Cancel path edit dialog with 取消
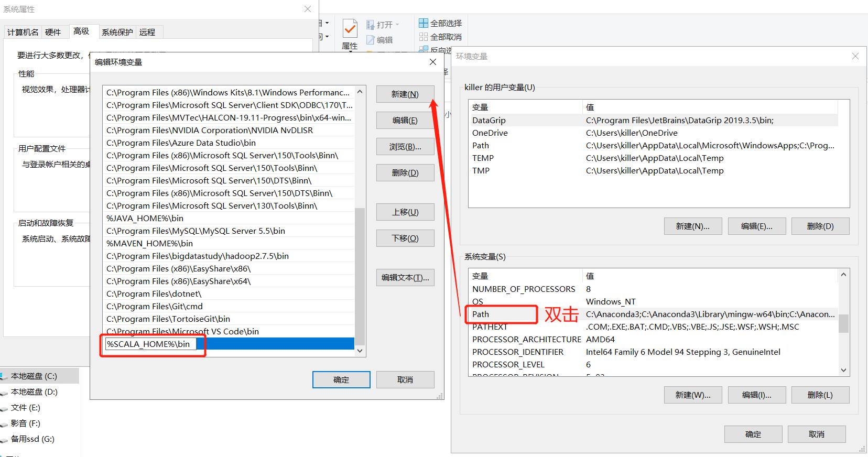This screenshot has height=457, width=868. coord(405,380)
